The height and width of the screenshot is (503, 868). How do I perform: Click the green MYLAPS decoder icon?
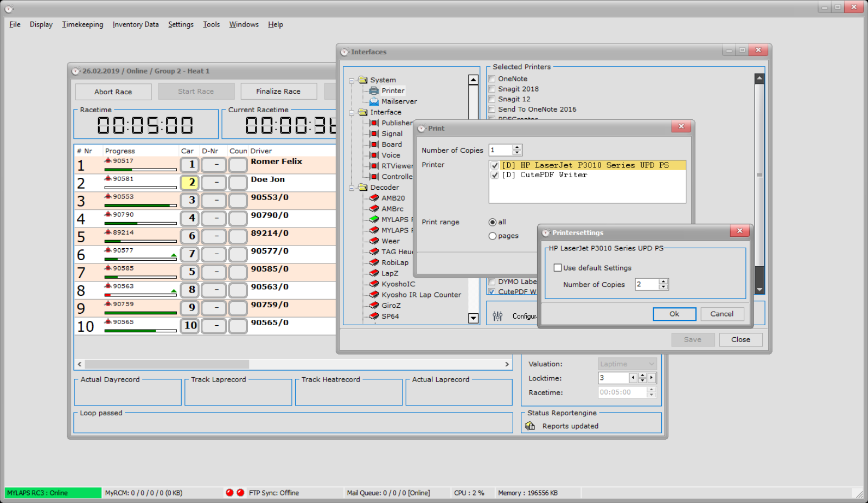(374, 220)
